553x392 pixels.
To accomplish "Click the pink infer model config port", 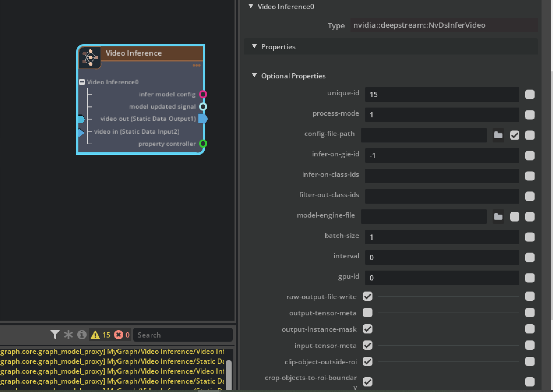I will 203,94.
